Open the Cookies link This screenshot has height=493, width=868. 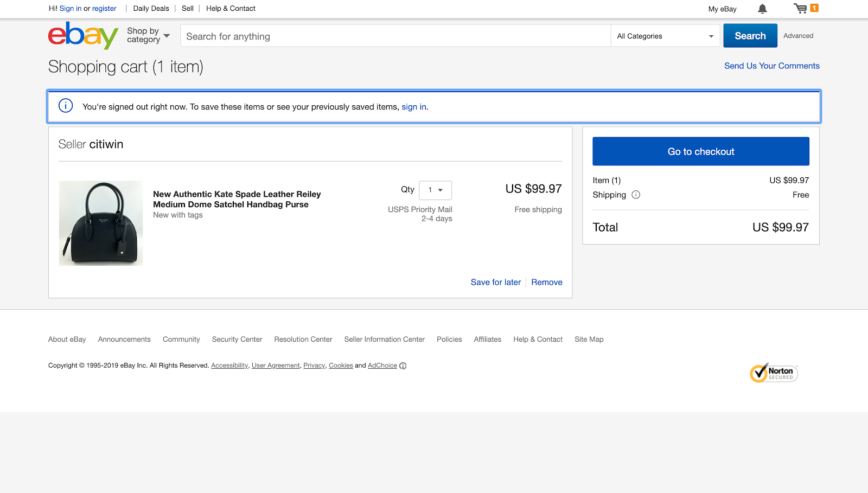(x=341, y=366)
